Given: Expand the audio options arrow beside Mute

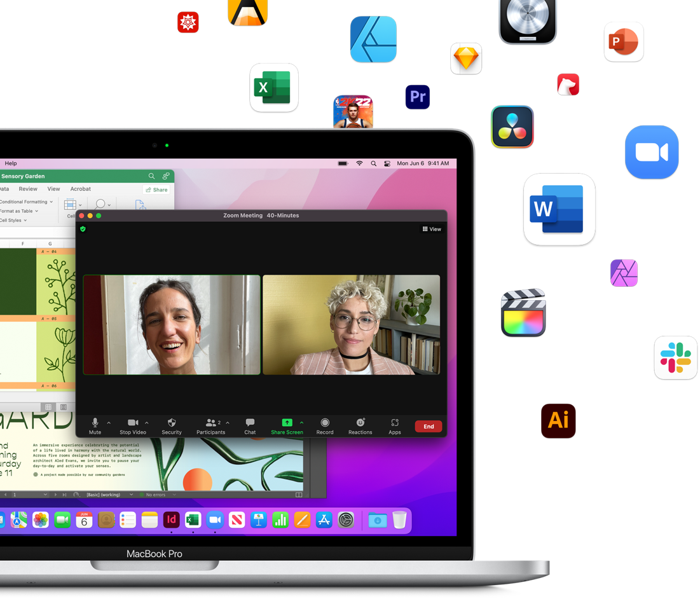Looking at the screenshot, I should point(109,423).
